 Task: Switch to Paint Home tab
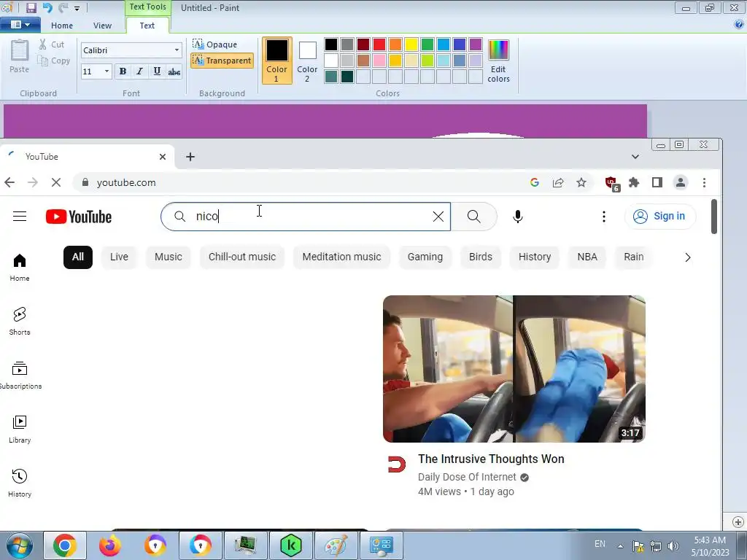(62, 26)
